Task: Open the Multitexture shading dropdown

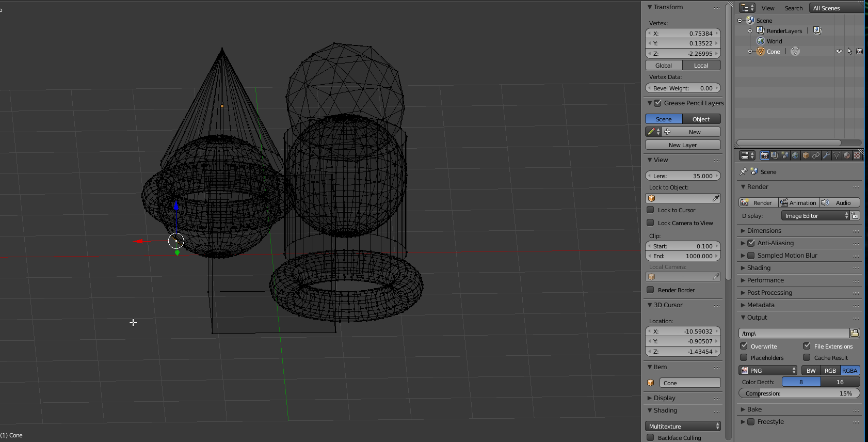Action: point(683,426)
